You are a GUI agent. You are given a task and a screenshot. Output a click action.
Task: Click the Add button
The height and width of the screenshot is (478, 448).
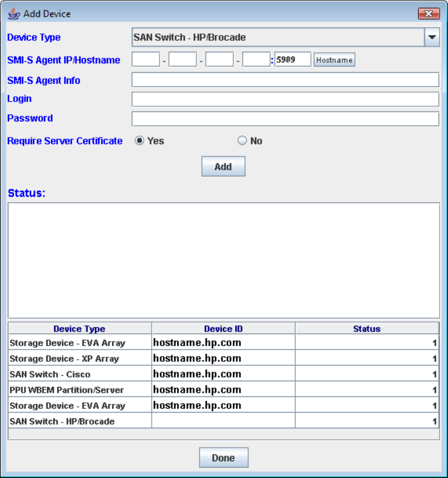[x=223, y=166]
